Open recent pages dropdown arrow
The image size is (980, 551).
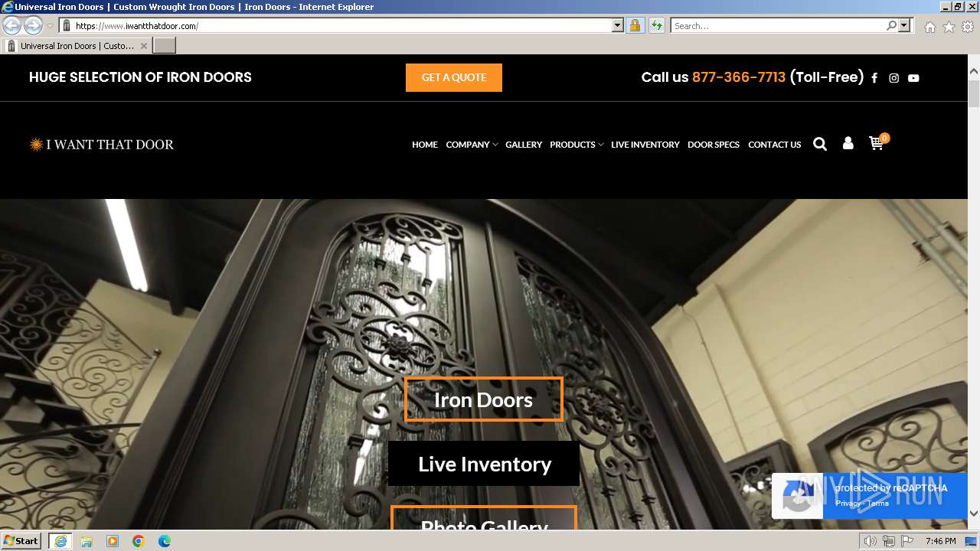pos(50,26)
